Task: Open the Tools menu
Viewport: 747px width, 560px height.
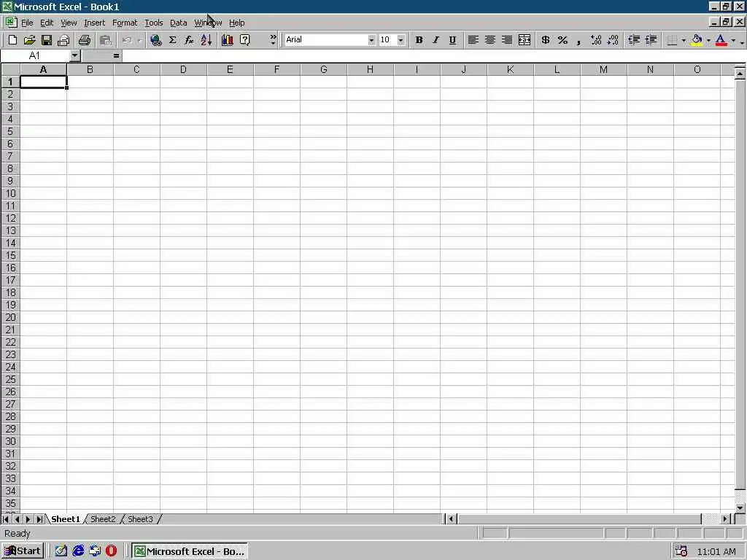Action: (x=154, y=23)
